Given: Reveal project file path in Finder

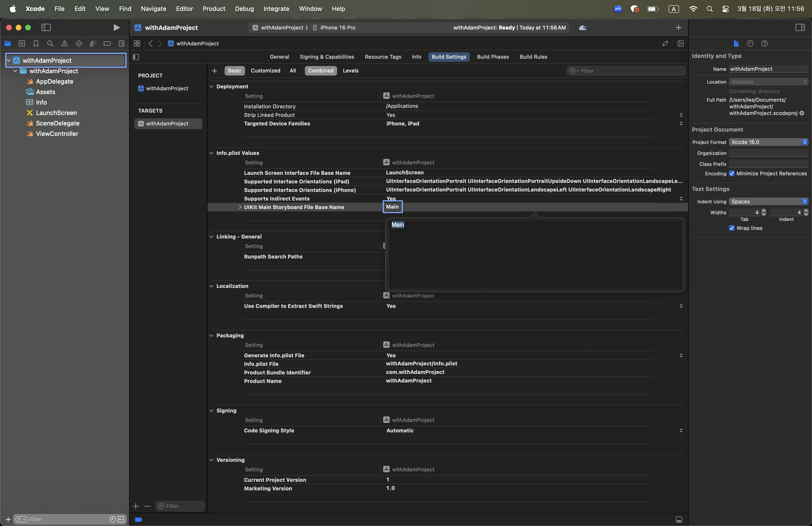Looking at the screenshot, I should click(x=802, y=113).
